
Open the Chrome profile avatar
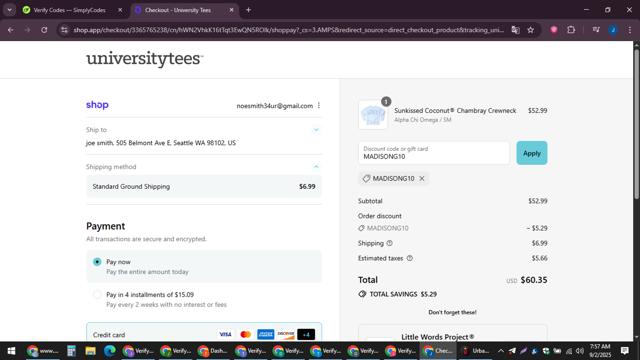click(613, 30)
